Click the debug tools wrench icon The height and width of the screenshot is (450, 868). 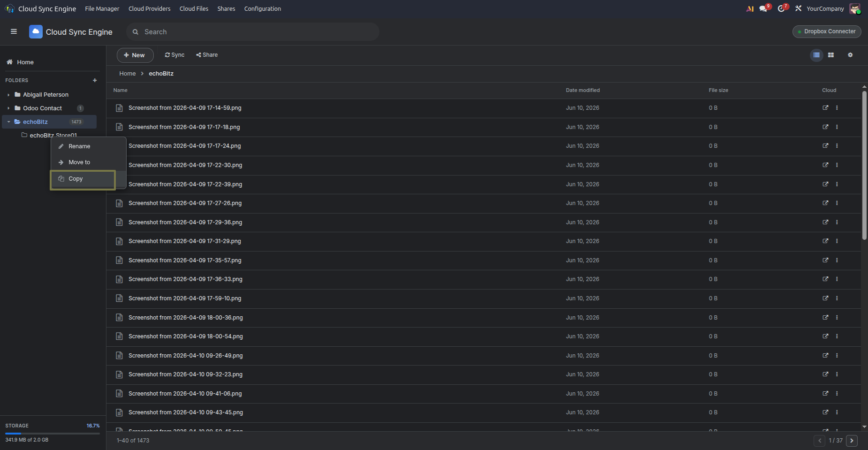click(798, 8)
